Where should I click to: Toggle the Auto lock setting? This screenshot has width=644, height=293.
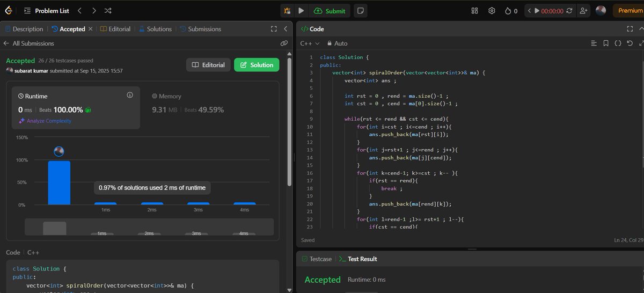pos(337,43)
